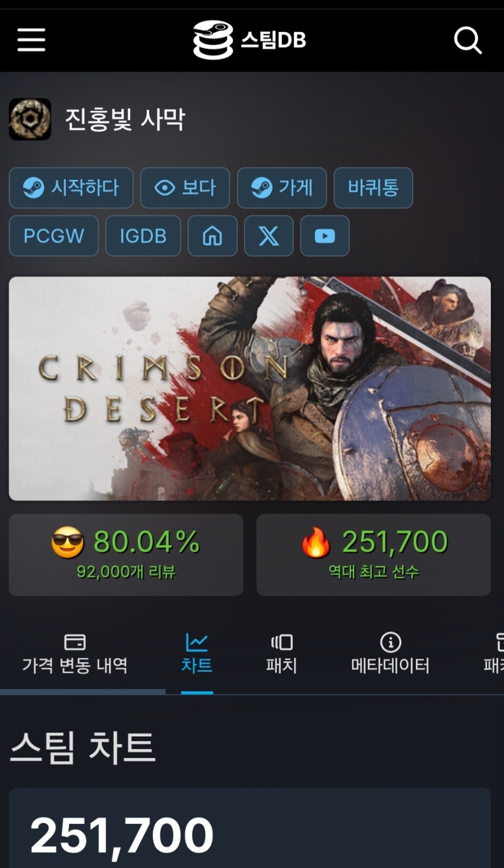Open the 가게 Steam store button
The width and height of the screenshot is (504, 868).
pyautogui.click(x=282, y=188)
